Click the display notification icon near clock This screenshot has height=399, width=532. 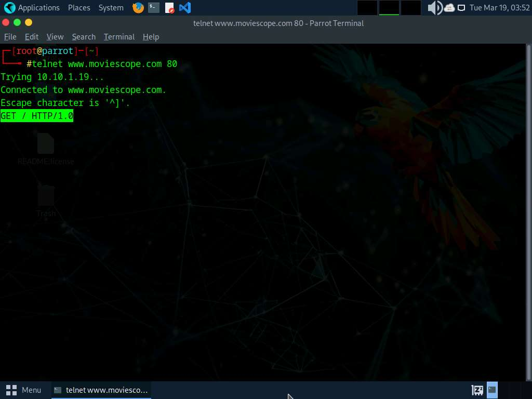(461, 8)
